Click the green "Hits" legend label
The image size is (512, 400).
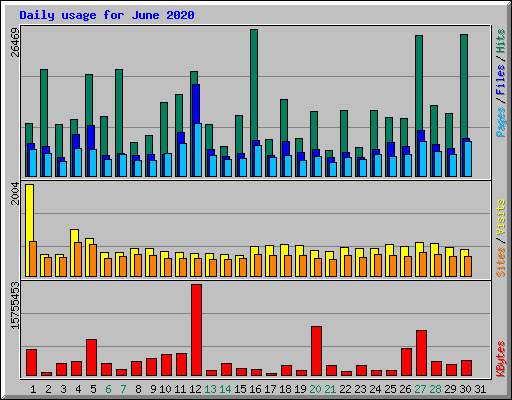tap(500, 41)
